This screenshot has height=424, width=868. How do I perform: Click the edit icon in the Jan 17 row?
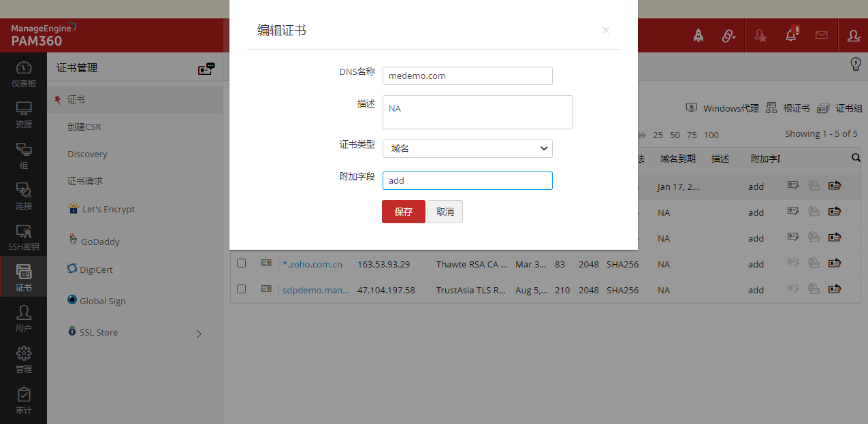pos(793,185)
